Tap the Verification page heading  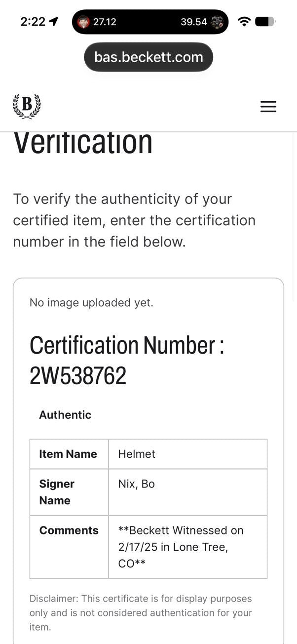click(82, 143)
